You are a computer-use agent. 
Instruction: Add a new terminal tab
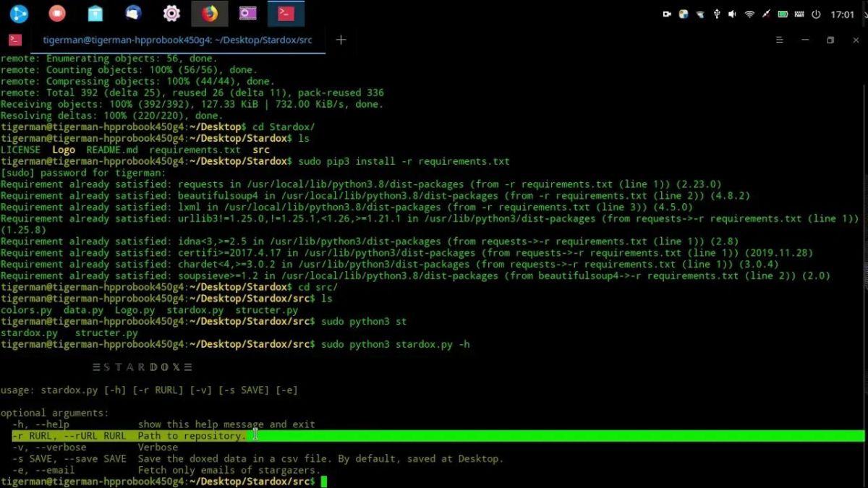point(341,40)
